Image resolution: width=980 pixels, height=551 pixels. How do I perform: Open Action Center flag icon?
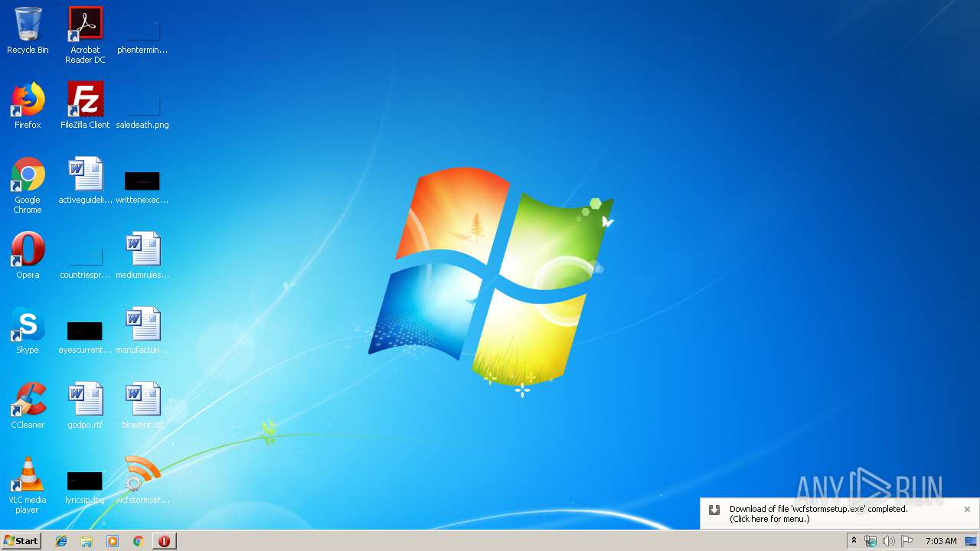pos(907,541)
